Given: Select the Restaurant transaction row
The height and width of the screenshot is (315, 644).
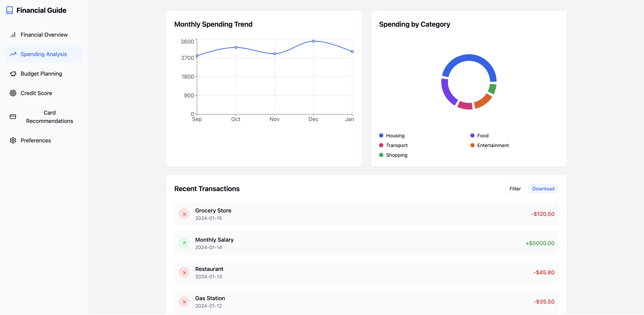Looking at the screenshot, I should pyautogui.click(x=366, y=273).
